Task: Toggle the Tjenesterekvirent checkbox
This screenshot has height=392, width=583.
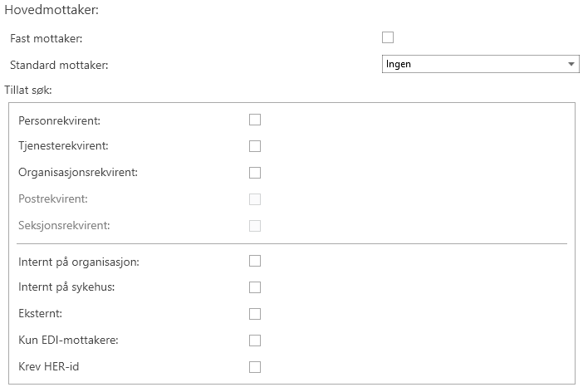Action: click(x=255, y=146)
